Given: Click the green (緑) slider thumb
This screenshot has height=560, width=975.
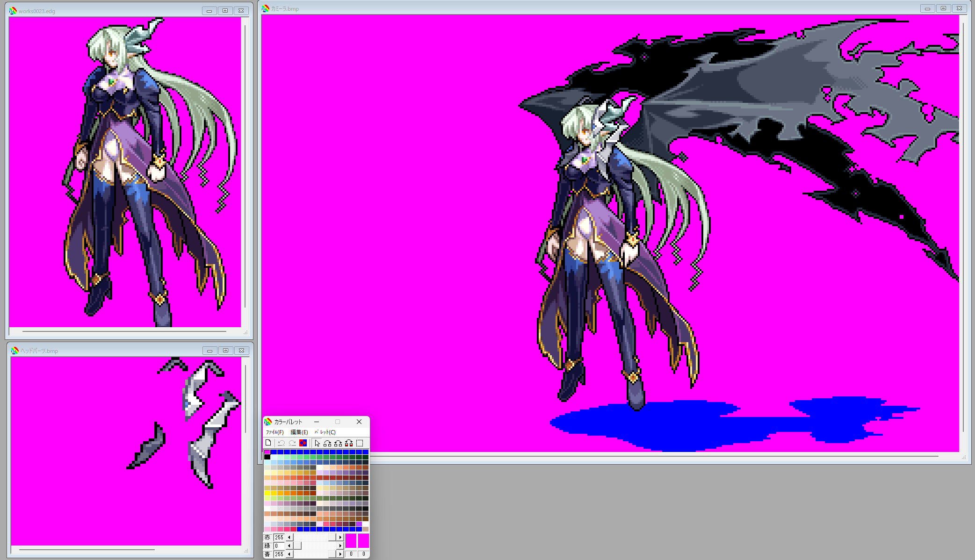Looking at the screenshot, I should (x=297, y=546).
